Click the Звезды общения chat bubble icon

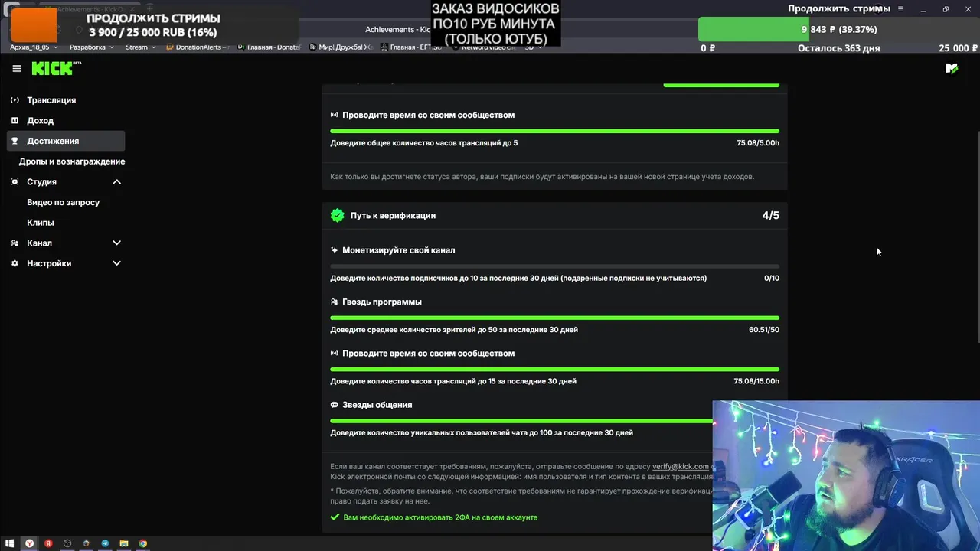point(335,405)
